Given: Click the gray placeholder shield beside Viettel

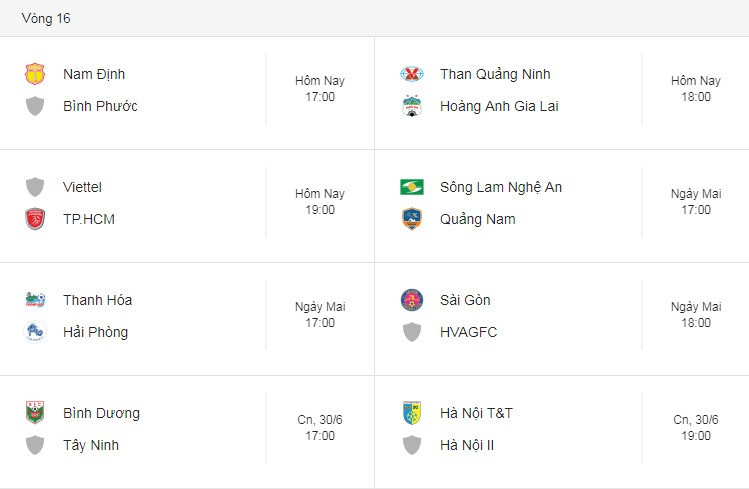Looking at the screenshot, I should (x=35, y=187).
